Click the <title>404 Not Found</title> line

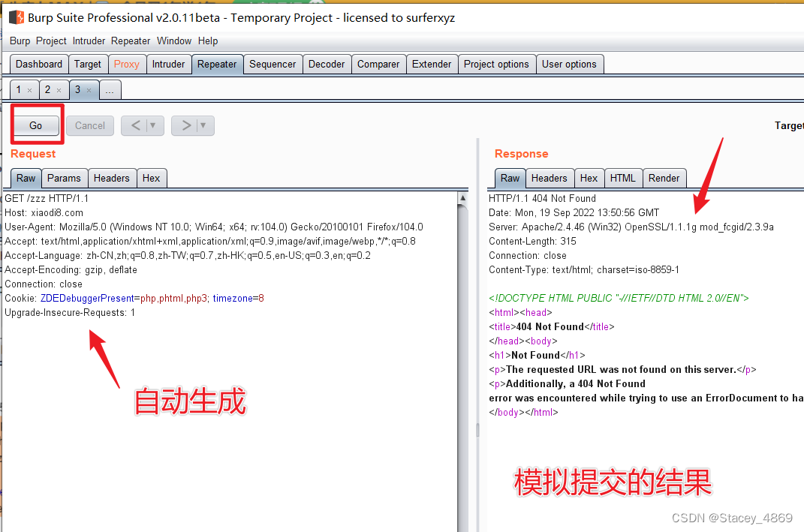pyautogui.click(x=551, y=327)
